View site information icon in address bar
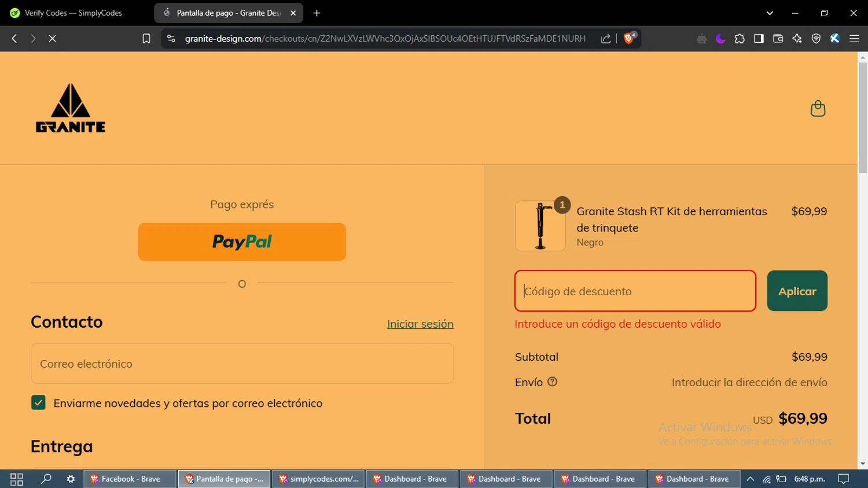The width and height of the screenshot is (868, 488). pyautogui.click(x=171, y=38)
